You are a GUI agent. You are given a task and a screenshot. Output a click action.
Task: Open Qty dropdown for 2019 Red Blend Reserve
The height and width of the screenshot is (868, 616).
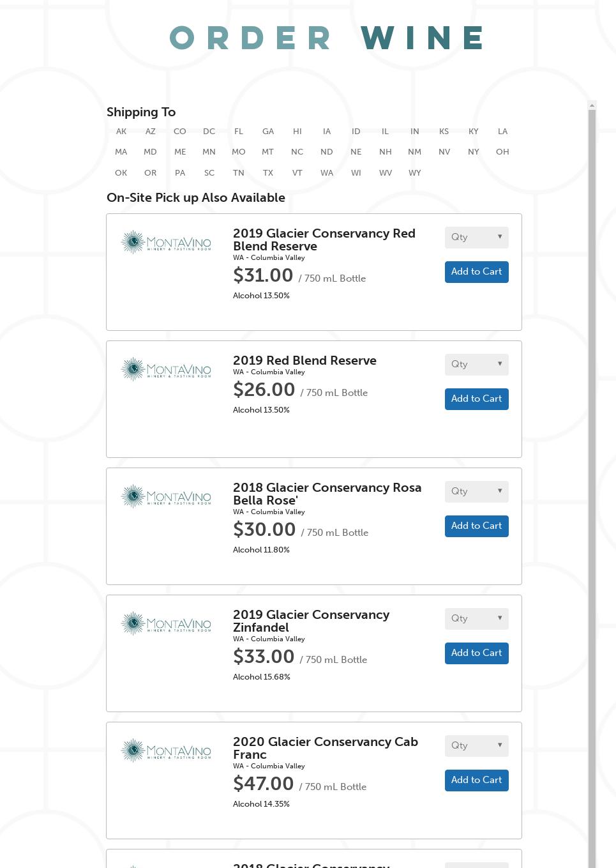[476, 364]
